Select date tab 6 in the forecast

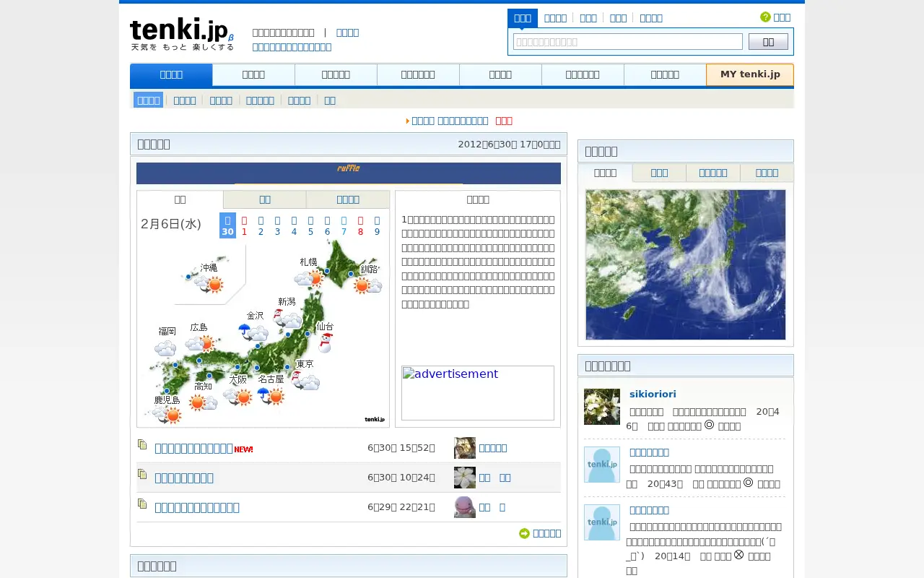tap(327, 225)
